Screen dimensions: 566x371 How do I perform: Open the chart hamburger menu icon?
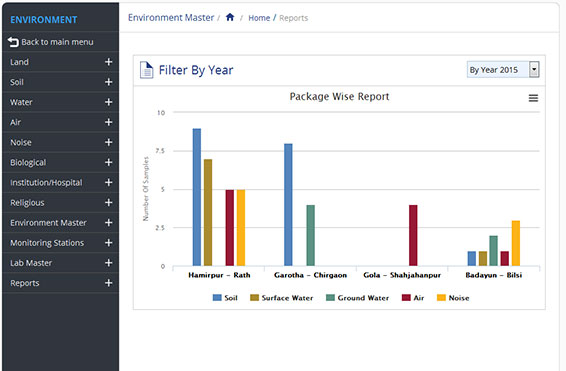pos(533,98)
